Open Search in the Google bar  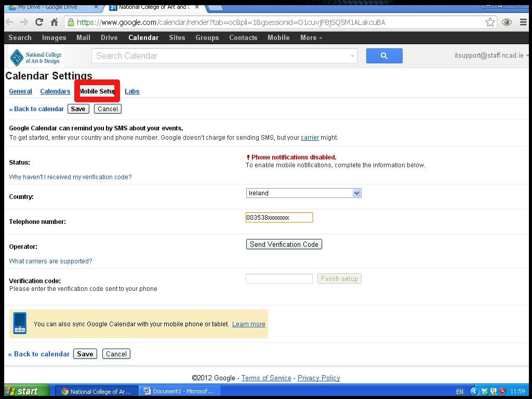pos(20,37)
